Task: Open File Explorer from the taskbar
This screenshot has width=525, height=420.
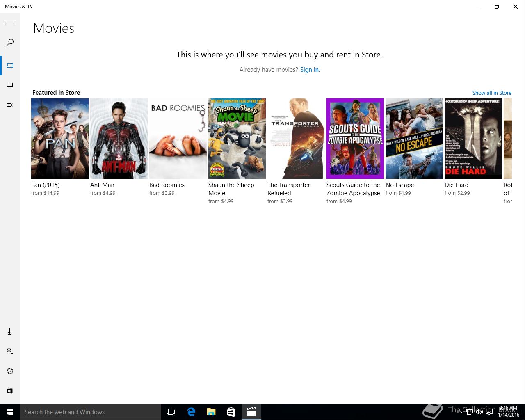Action: click(211, 412)
